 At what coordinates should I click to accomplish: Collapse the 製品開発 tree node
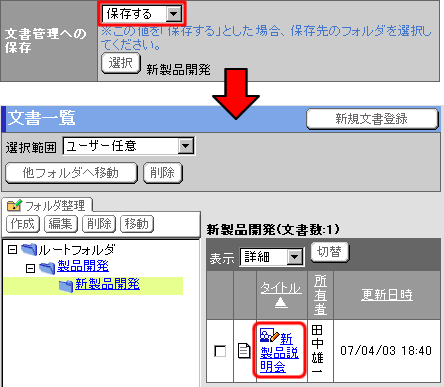(30, 268)
